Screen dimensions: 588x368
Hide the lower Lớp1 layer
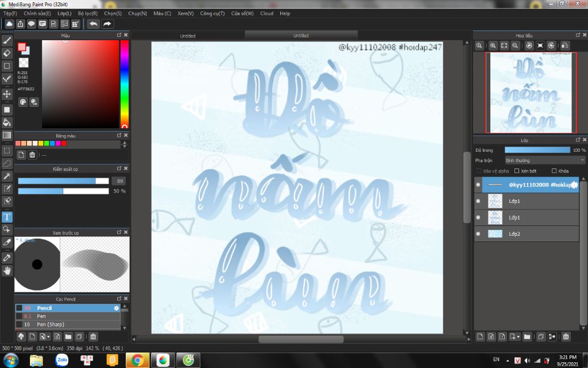(478, 217)
